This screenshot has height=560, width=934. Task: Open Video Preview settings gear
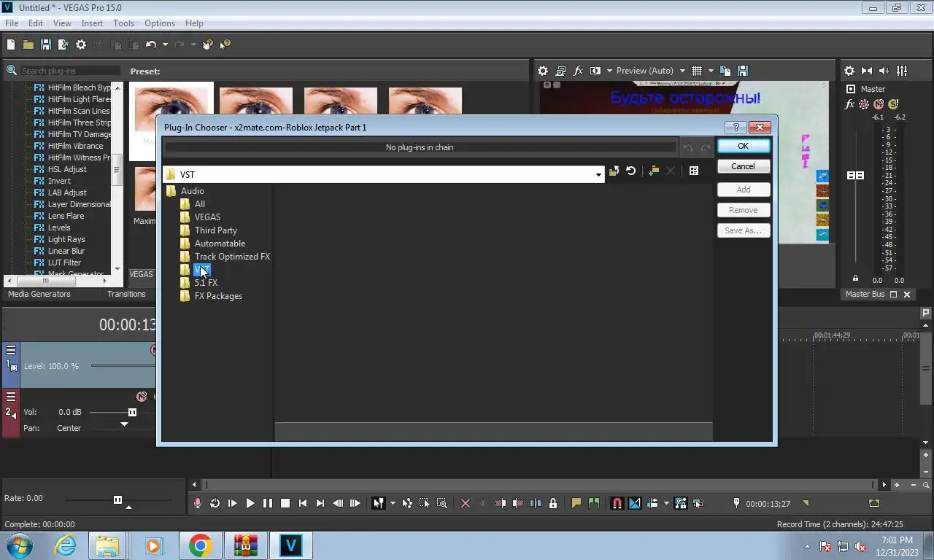(543, 71)
